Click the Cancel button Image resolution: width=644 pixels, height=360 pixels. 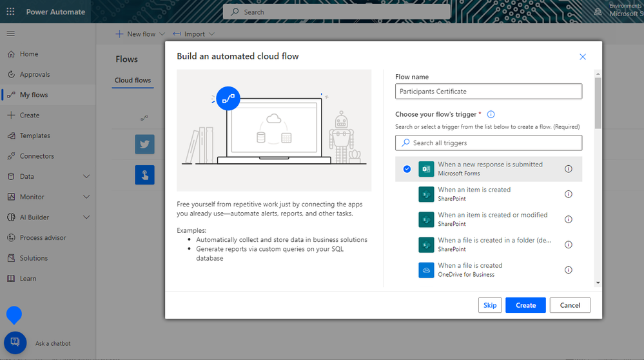(x=570, y=305)
